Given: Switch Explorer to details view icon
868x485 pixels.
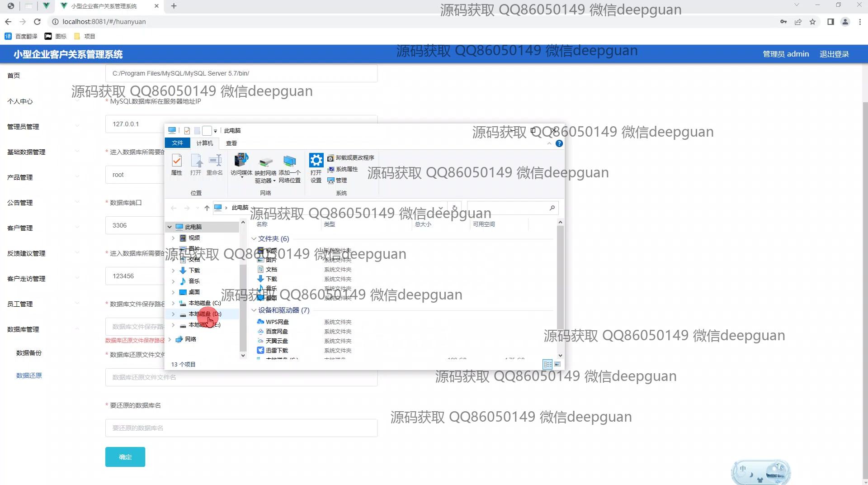Looking at the screenshot, I should tap(547, 364).
